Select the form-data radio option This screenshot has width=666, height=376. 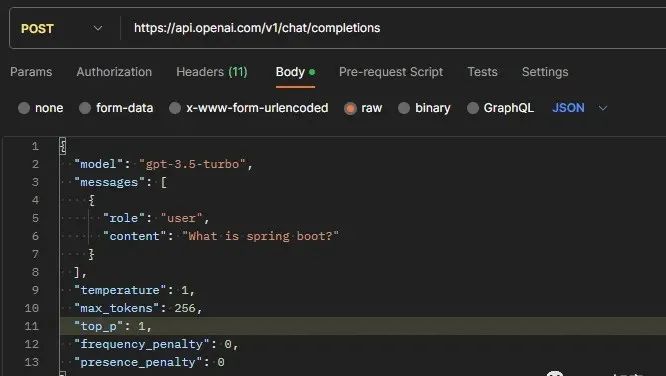[85, 108]
